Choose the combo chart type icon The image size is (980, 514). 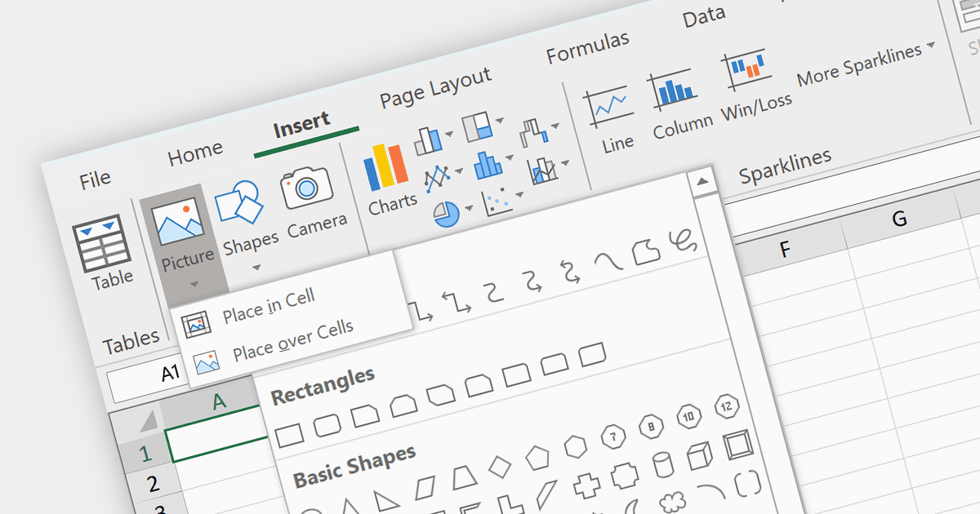543,170
